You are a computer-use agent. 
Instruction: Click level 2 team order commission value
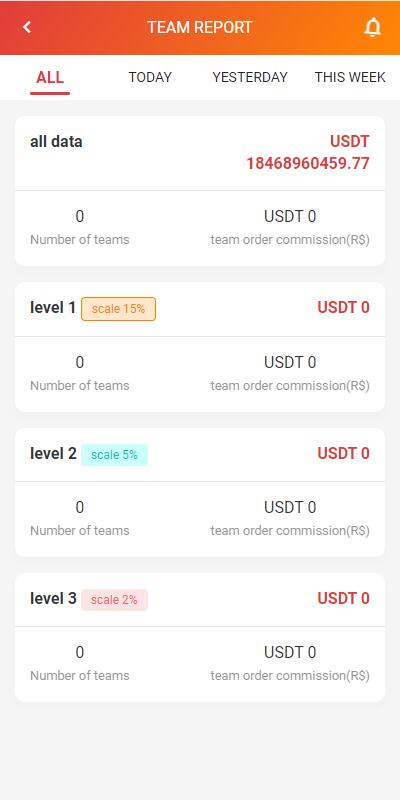coord(290,507)
